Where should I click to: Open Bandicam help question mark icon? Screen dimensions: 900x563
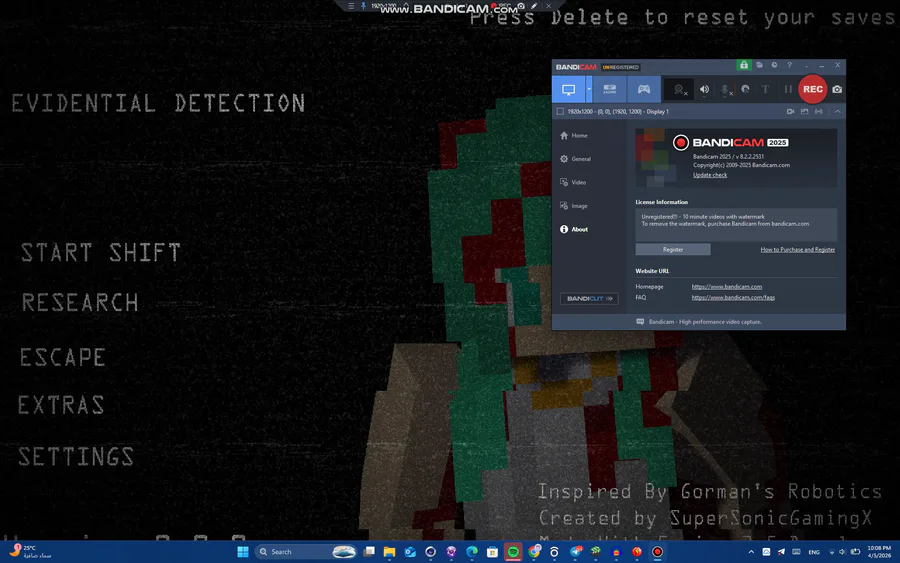[789, 65]
